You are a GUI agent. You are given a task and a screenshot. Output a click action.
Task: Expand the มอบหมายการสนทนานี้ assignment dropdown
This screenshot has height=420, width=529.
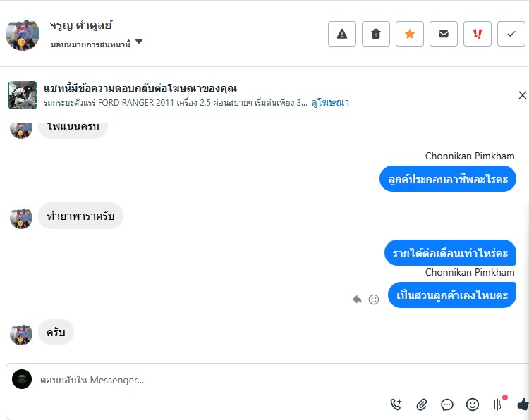pos(139,42)
